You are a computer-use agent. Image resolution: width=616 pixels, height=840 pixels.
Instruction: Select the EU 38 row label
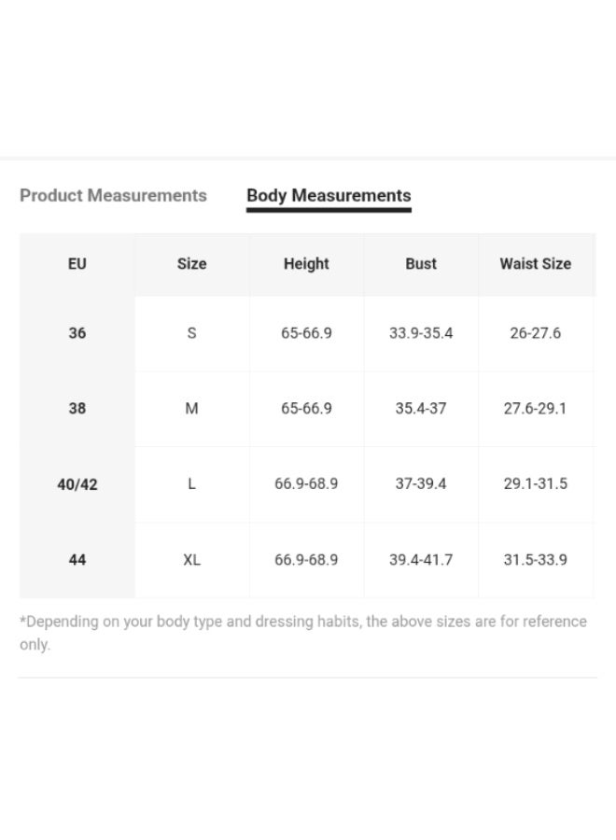(77, 409)
